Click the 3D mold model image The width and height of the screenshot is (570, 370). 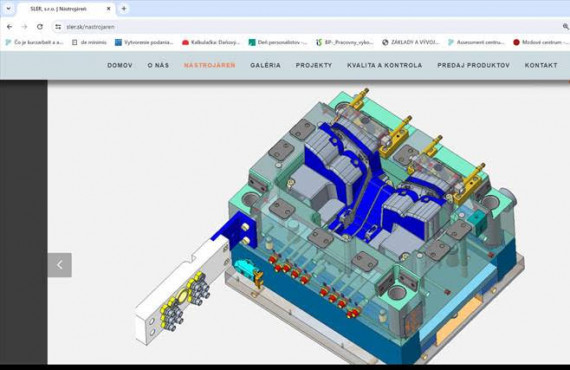327,225
